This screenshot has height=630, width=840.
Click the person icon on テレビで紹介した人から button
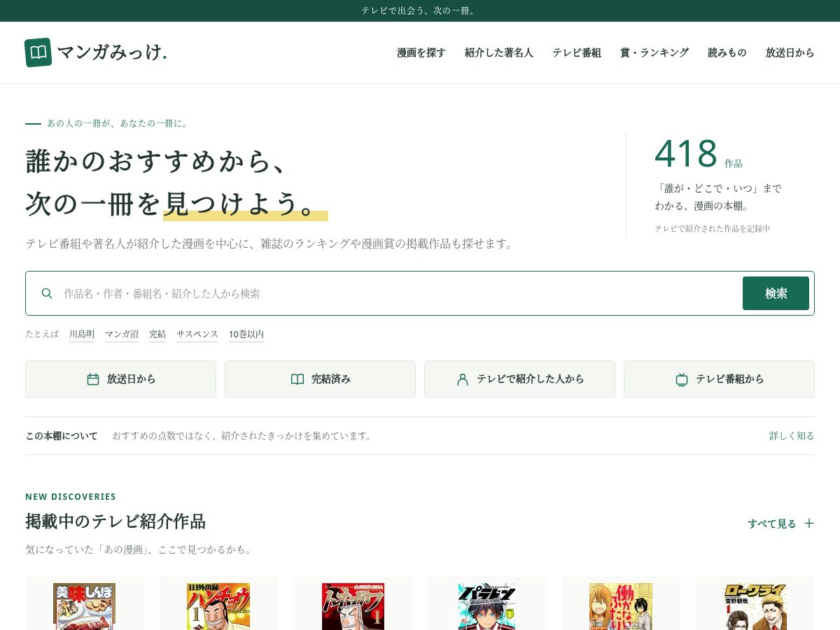click(463, 379)
